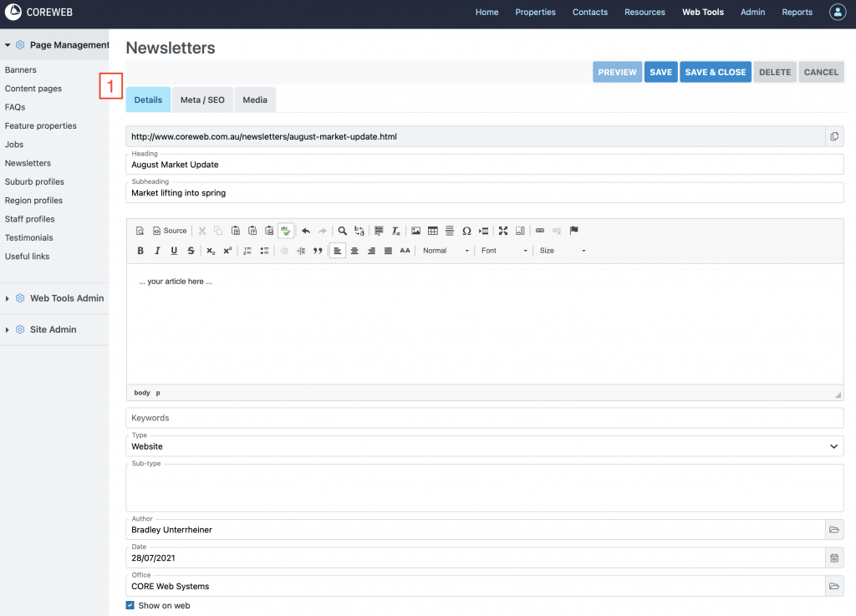Switch to the Meta / SEO tab

point(202,100)
